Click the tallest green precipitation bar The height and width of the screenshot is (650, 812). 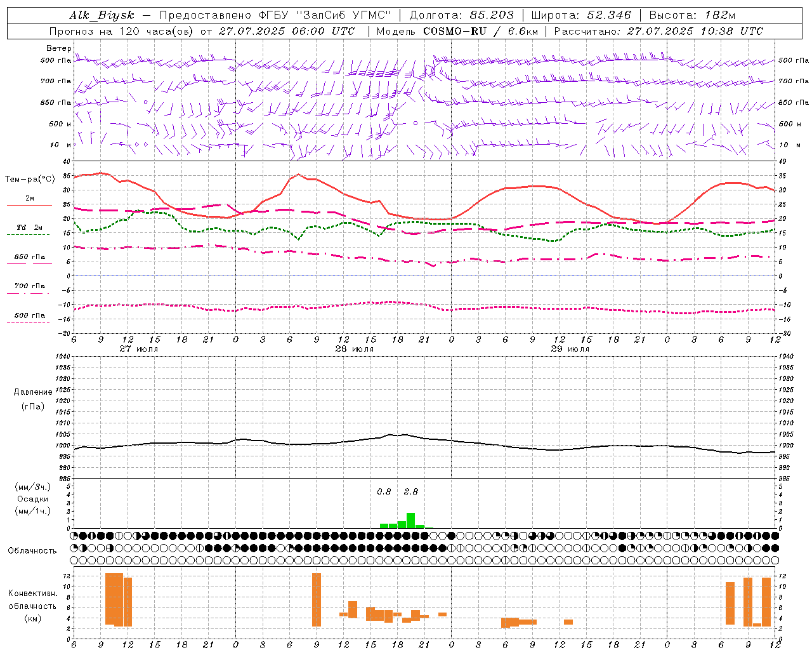pos(411,521)
